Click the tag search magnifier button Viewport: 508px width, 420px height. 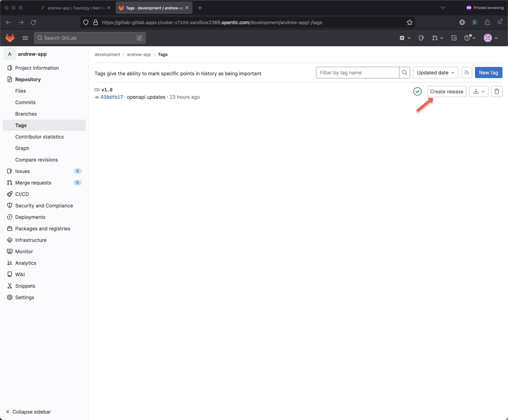click(404, 73)
